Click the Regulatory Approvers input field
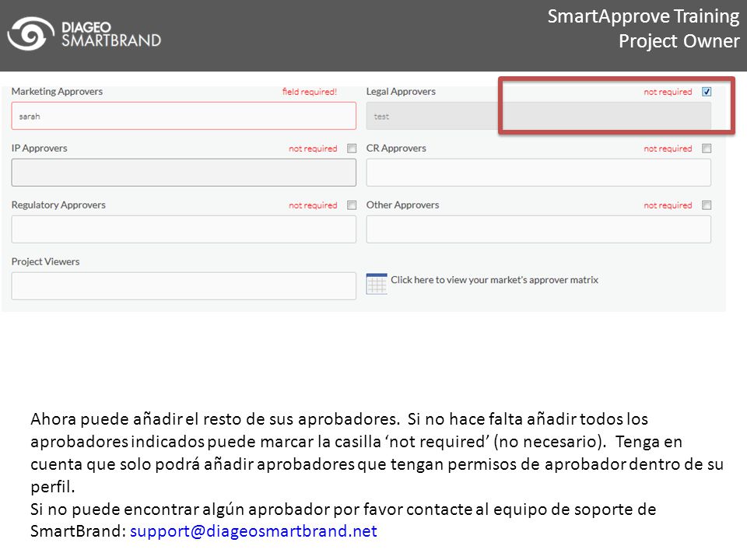The height and width of the screenshot is (560, 747). [x=184, y=229]
